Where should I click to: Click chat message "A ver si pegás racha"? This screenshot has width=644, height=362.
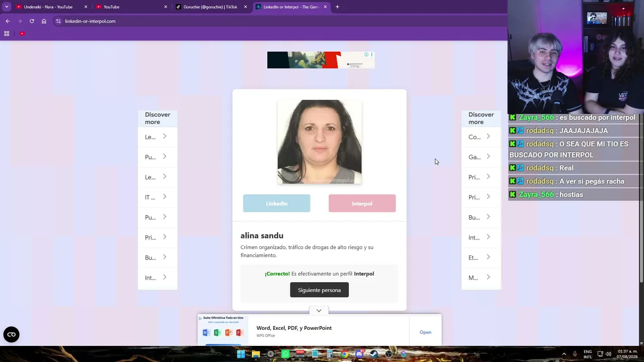pos(592,182)
